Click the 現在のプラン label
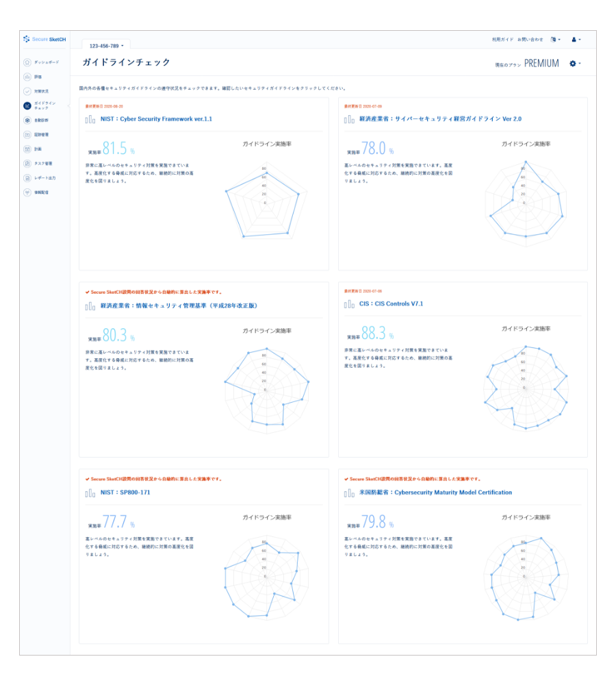 508,65
